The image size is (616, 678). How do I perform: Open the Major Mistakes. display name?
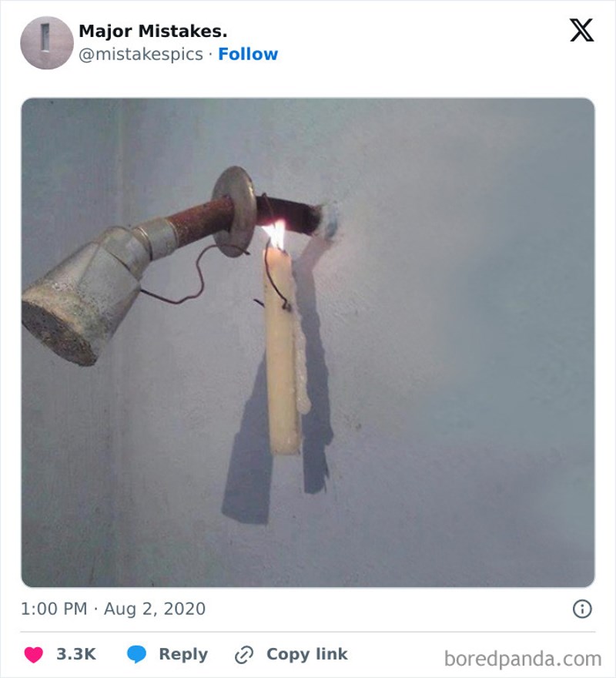[x=152, y=31]
